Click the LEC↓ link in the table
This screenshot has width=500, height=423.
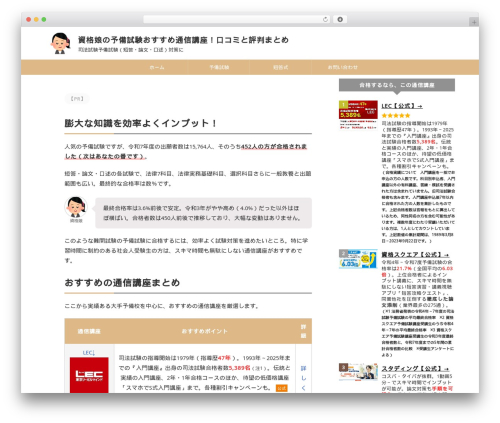click(89, 353)
